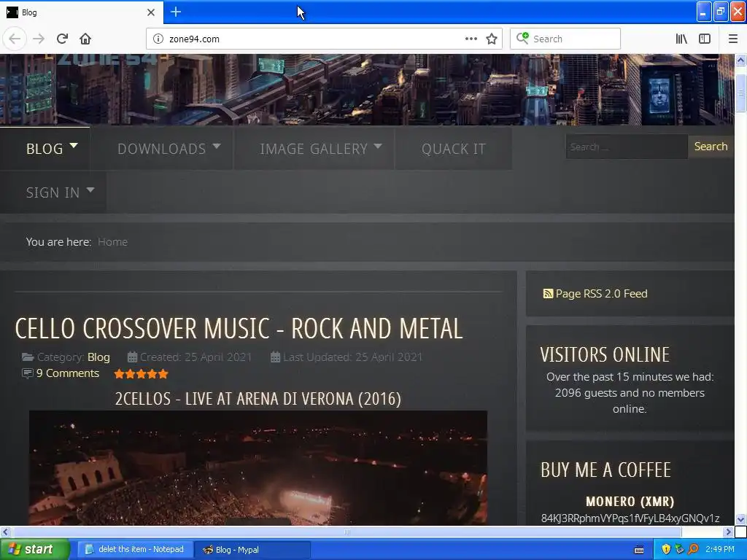Click the Created date calendar icon
The height and width of the screenshot is (560, 747).
133,357
